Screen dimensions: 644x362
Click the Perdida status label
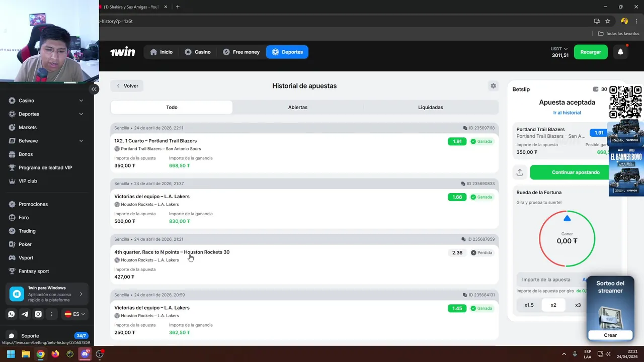[481, 253]
